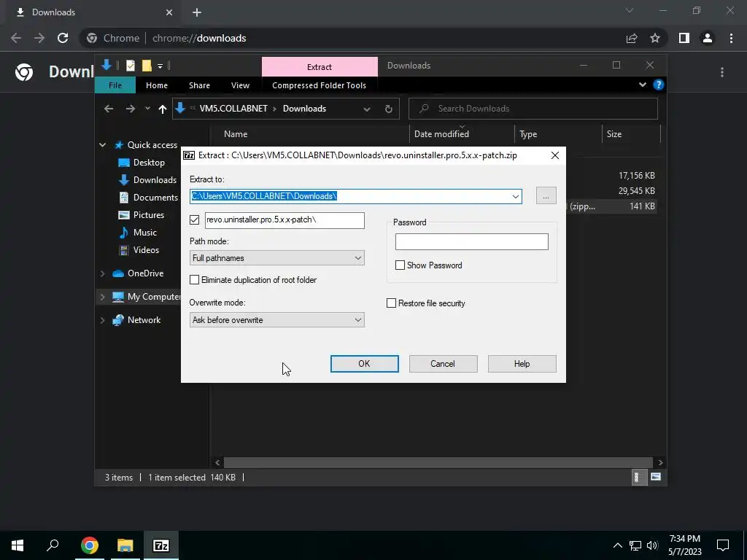The image size is (747, 560).
Task: Close the 7-Zip Extract dialog
Action: coord(555,155)
